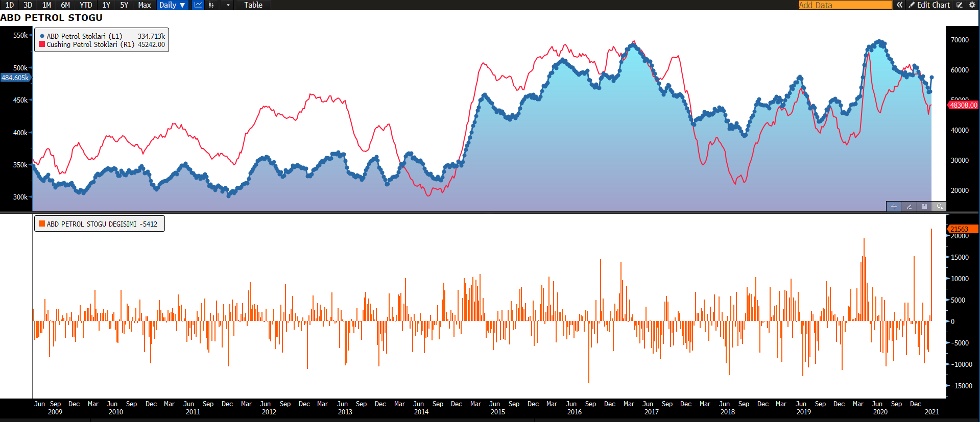Choose the YTD range

coord(86,5)
